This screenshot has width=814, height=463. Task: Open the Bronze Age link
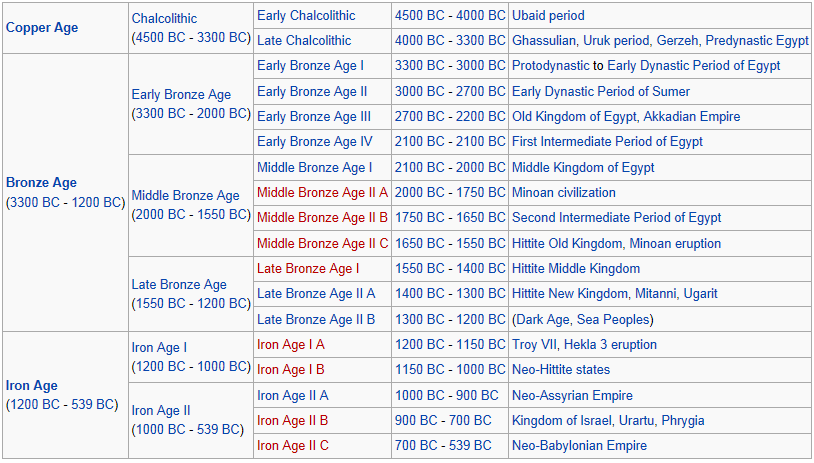tap(41, 182)
